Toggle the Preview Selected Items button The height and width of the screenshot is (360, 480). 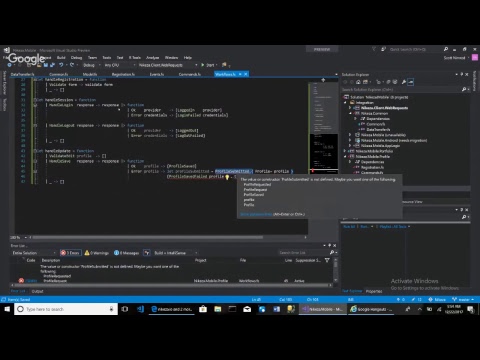click(411, 82)
